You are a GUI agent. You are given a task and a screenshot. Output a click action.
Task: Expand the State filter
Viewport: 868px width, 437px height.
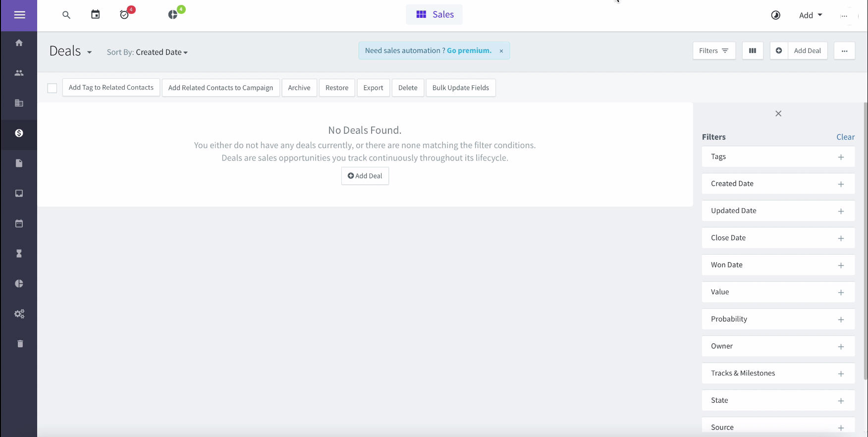point(778,400)
